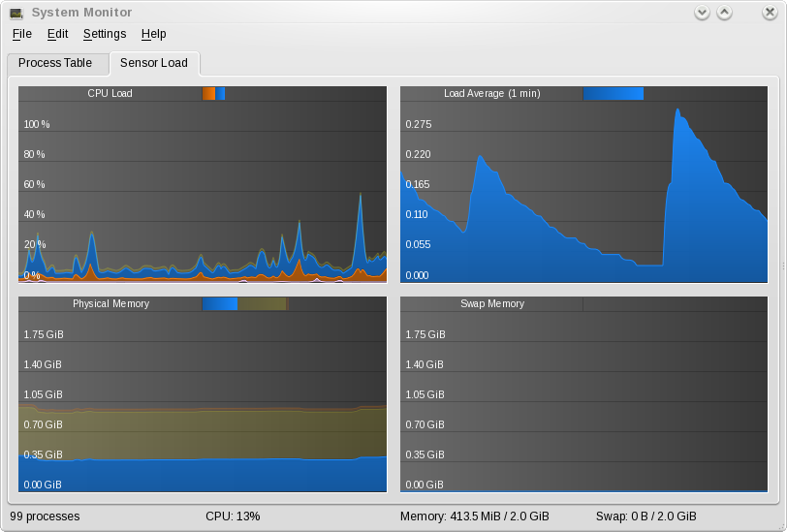
Task: Switch to the Process Table tab
Action: tap(55, 63)
